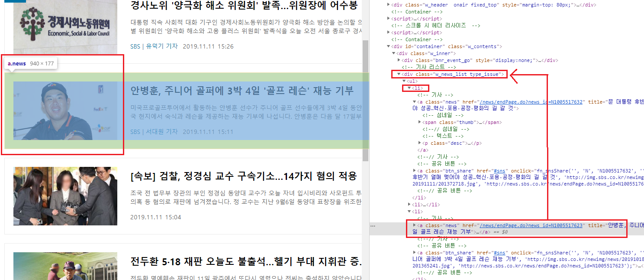Expand the selected news anchor N1005517623
This screenshot has height=280, width=644.
[x=415, y=225]
